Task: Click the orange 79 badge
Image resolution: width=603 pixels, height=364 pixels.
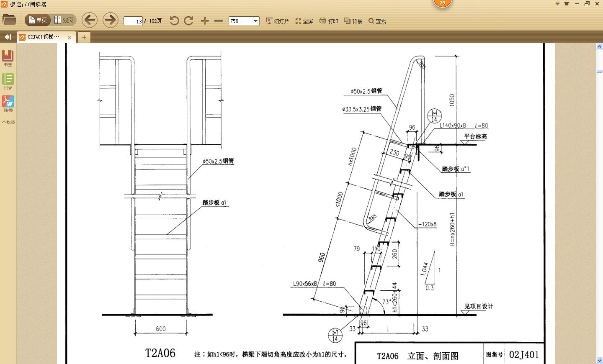Action: [x=443, y=3]
